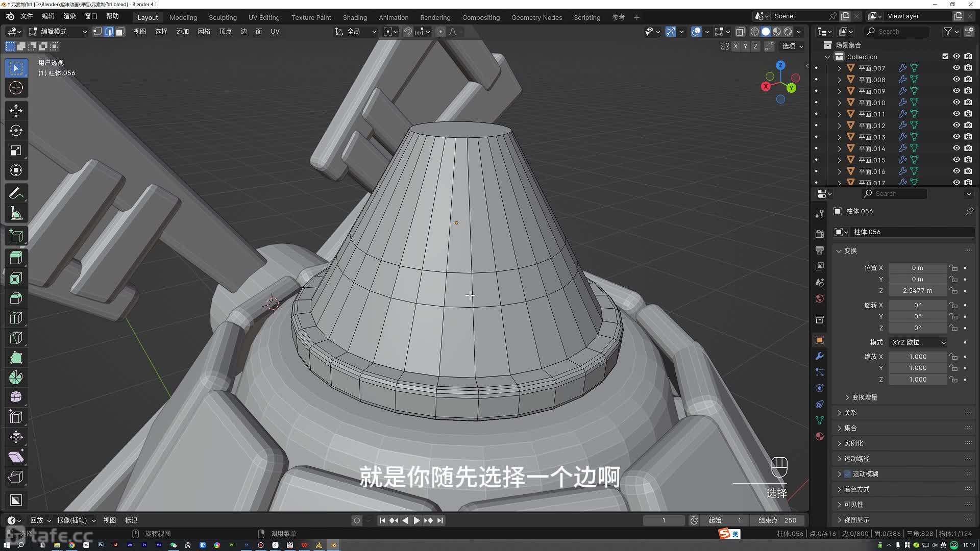The height and width of the screenshot is (551, 980).
Task: Select the Inset Faces tool
Action: (x=16, y=278)
